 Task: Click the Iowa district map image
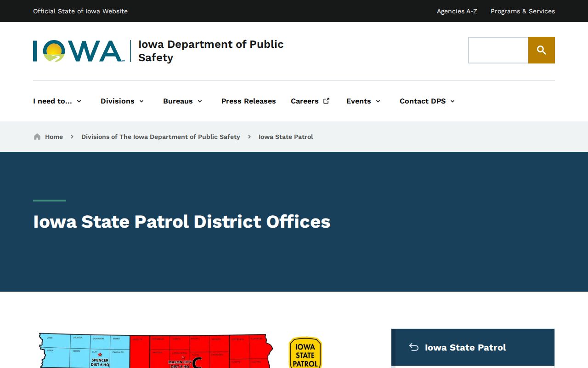pos(156,351)
